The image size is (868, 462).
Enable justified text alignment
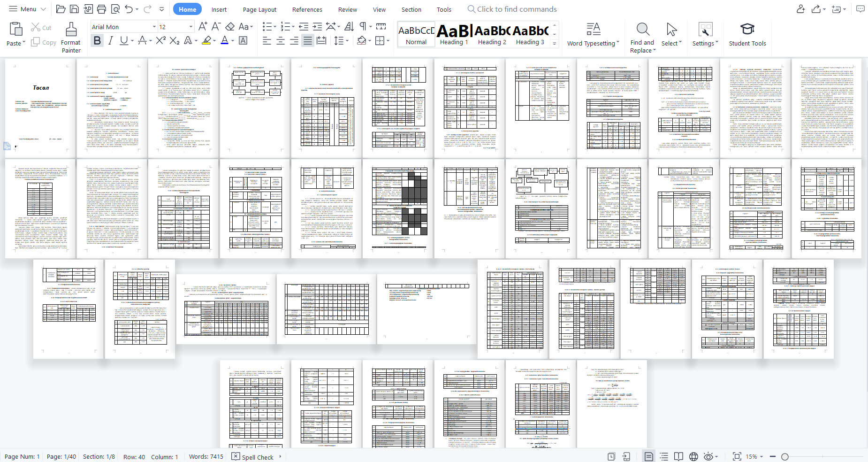click(x=307, y=41)
